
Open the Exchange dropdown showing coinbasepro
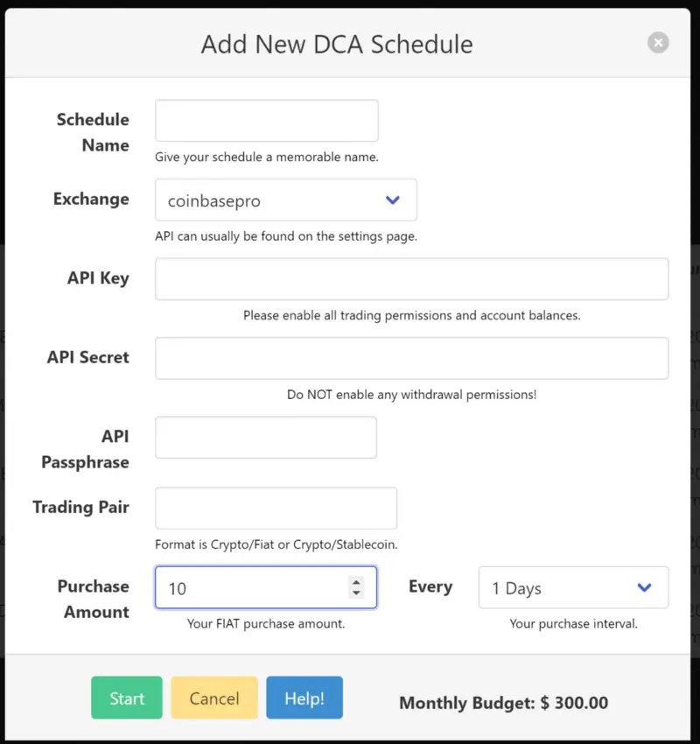coord(286,200)
